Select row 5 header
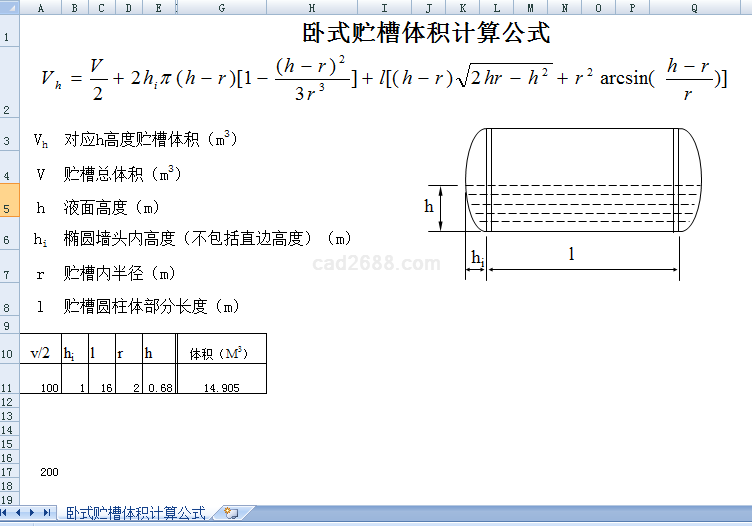This screenshot has height=526, width=752. coord(8,208)
